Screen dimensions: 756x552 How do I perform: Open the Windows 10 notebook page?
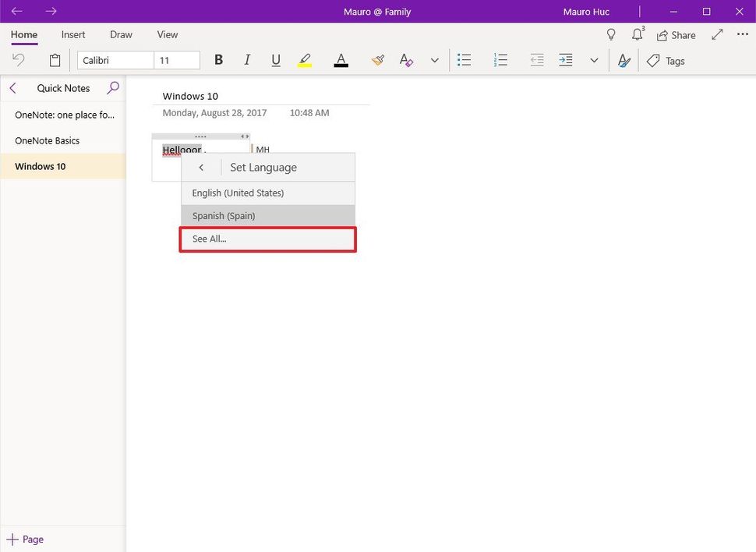point(40,166)
